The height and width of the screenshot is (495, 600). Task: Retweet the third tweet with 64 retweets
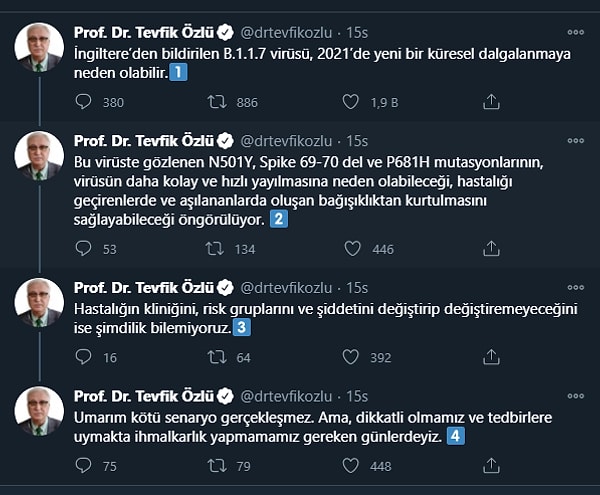pos(215,356)
